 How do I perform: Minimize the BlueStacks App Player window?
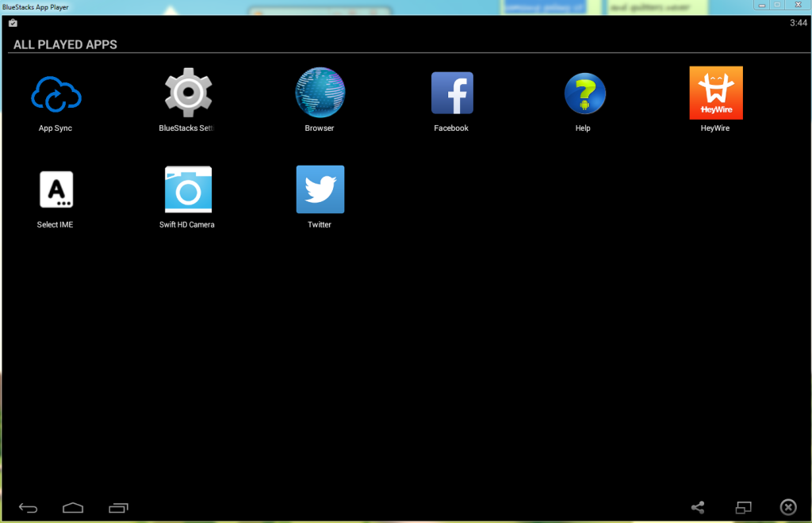[x=762, y=5]
